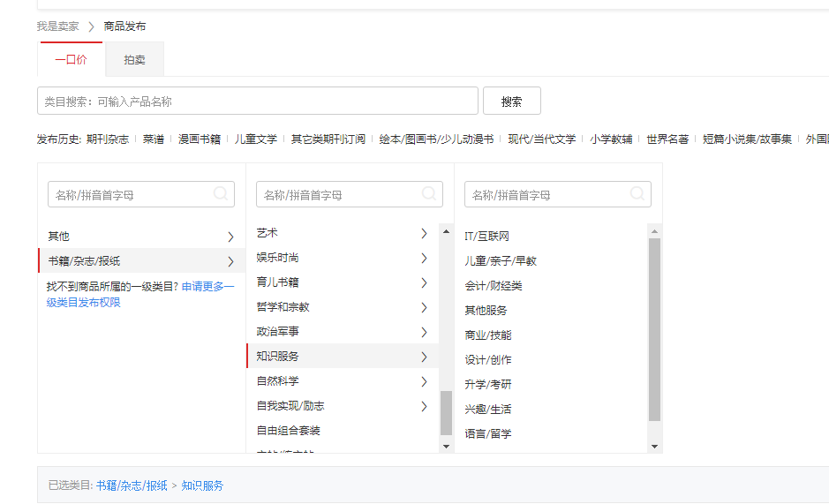Click the 搜索 button
This screenshot has width=829, height=504.
pyautogui.click(x=511, y=102)
